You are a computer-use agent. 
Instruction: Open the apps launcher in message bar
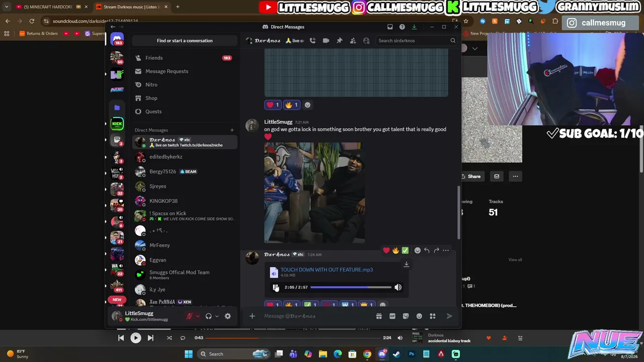tap(433, 316)
